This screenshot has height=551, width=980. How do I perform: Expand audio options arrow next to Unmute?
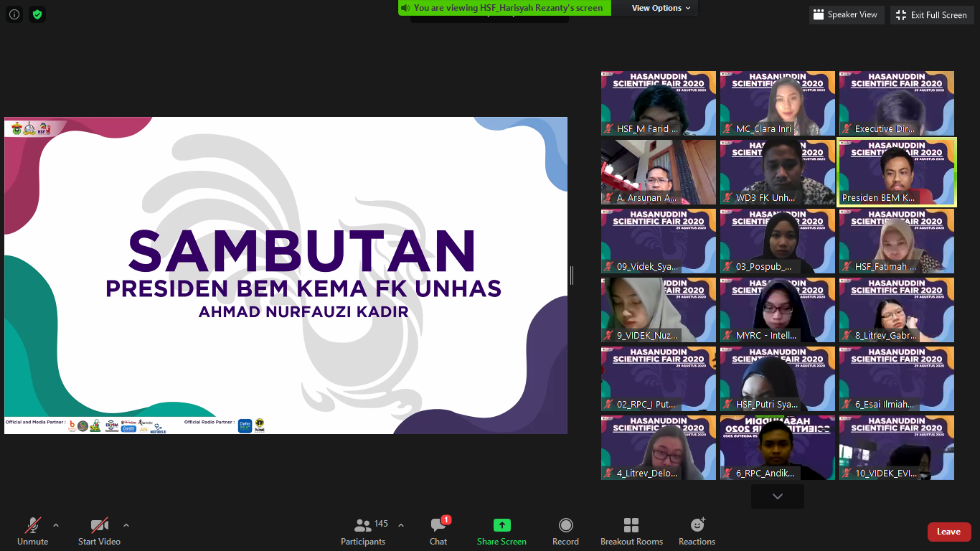pyautogui.click(x=56, y=525)
